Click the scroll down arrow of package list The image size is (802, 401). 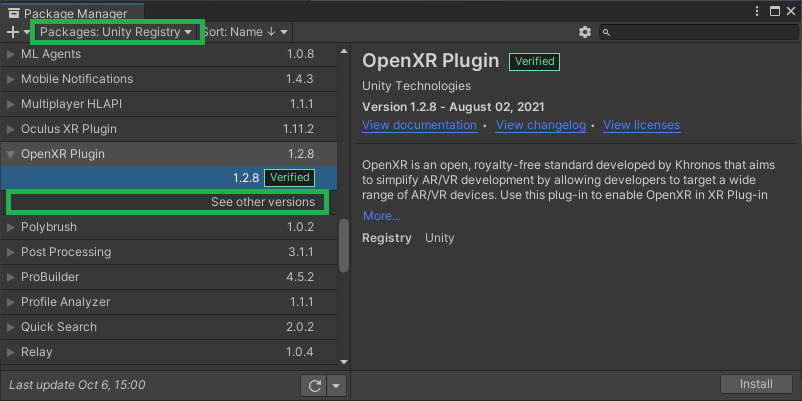[x=344, y=362]
